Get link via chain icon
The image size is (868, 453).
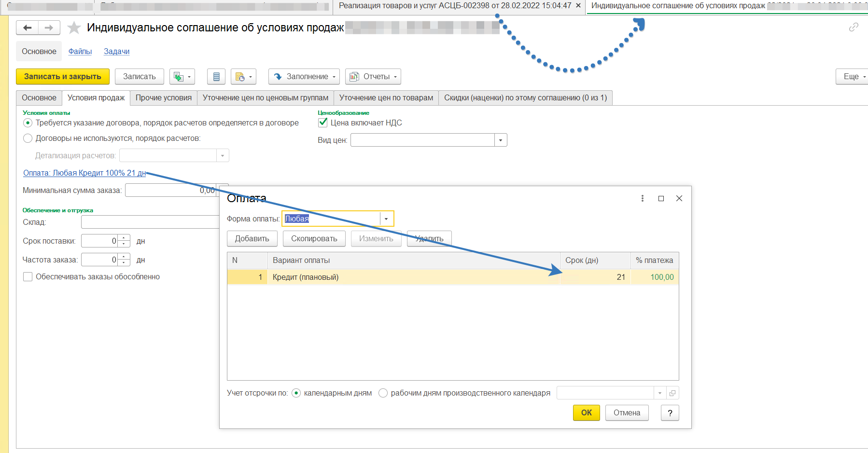854,27
